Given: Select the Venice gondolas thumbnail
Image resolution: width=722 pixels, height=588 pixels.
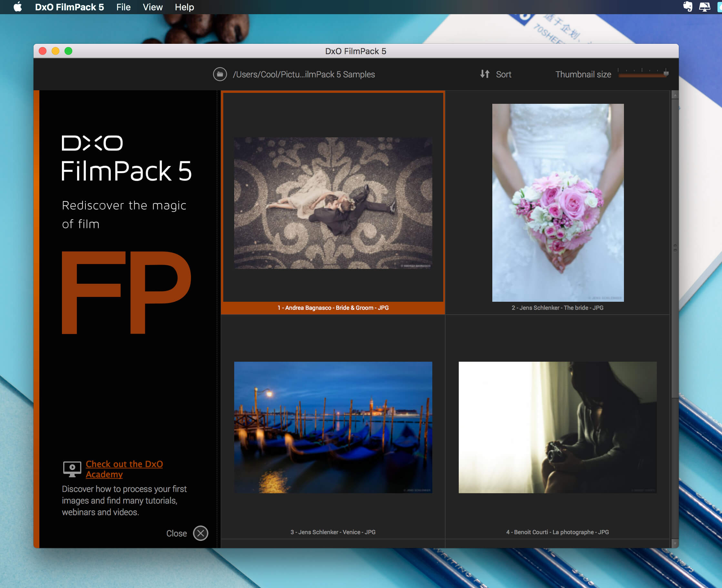Looking at the screenshot, I should coord(333,427).
